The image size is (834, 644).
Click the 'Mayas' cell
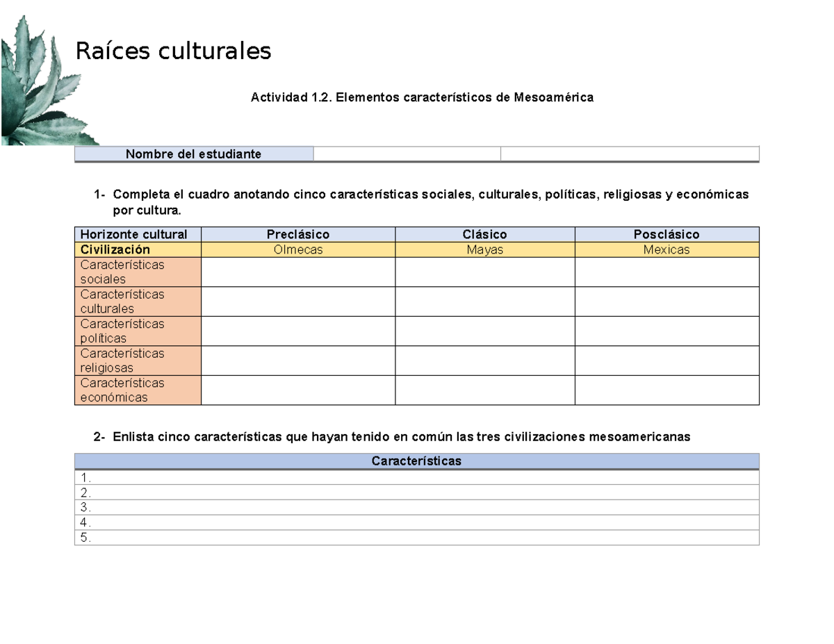[485, 250]
